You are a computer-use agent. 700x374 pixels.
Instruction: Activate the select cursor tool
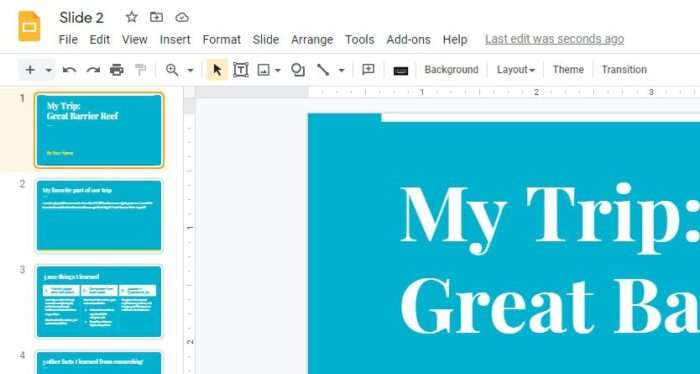click(217, 70)
